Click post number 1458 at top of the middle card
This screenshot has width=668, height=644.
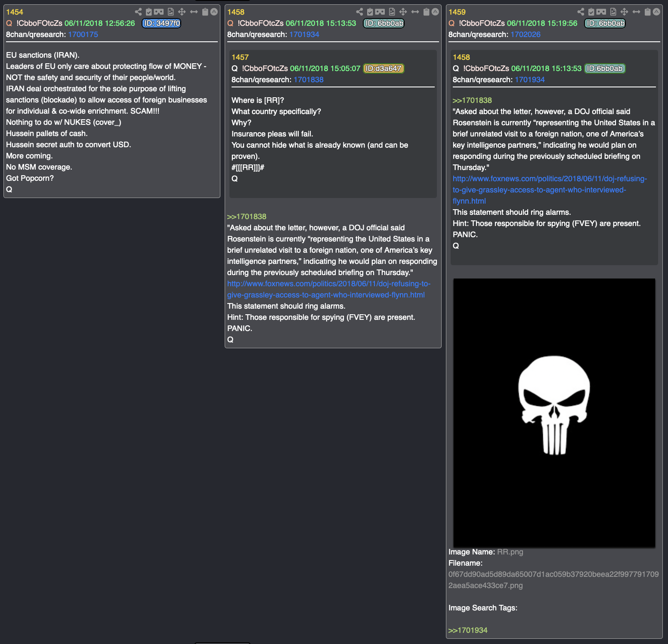click(236, 12)
